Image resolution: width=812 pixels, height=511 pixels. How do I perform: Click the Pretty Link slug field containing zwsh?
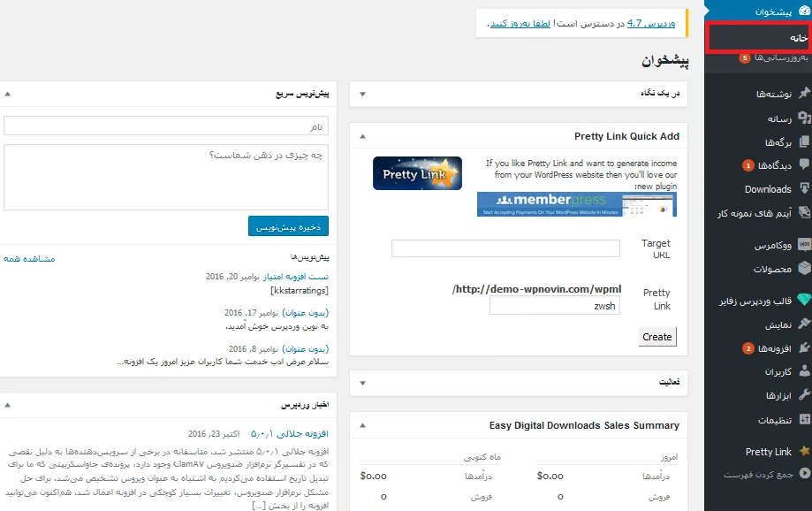click(x=555, y=306)
